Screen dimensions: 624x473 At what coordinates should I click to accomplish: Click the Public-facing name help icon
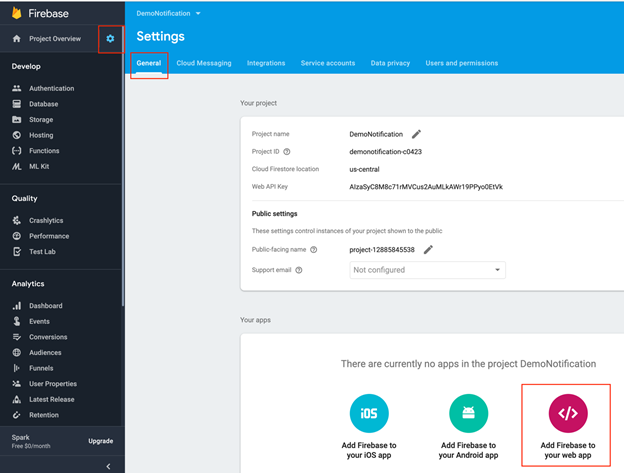(314, 250)
